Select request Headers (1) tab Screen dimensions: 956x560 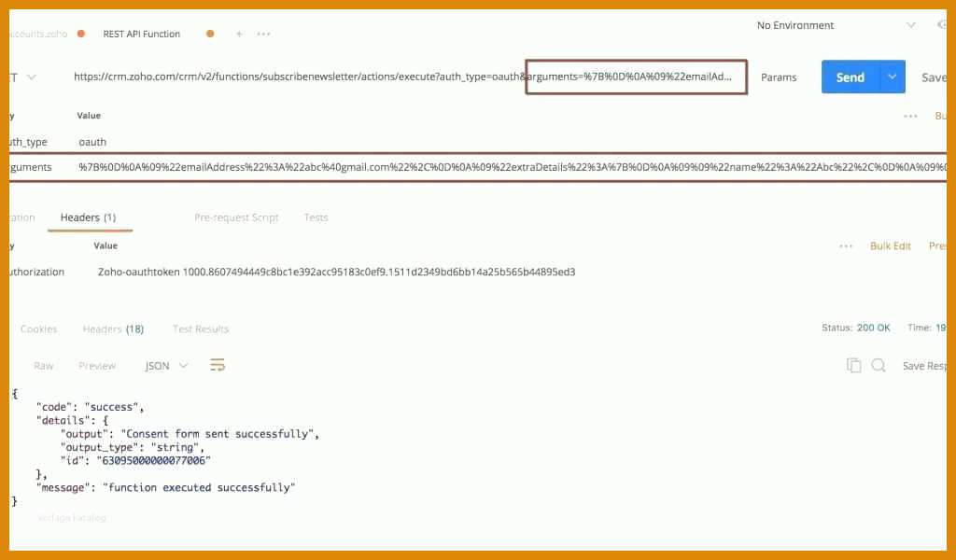point(89,217)
